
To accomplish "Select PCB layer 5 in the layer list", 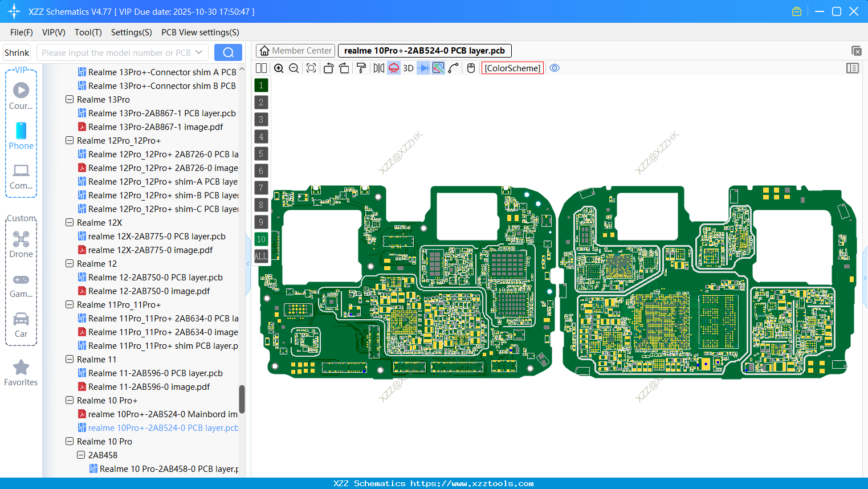I will click(x=261, y=153).
